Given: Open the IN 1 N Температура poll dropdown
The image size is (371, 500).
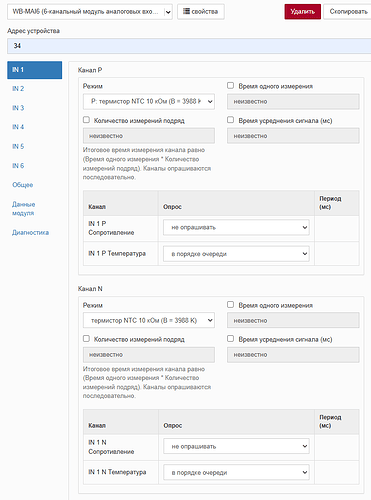Looking at the screenshot, I should coord(236,472).
